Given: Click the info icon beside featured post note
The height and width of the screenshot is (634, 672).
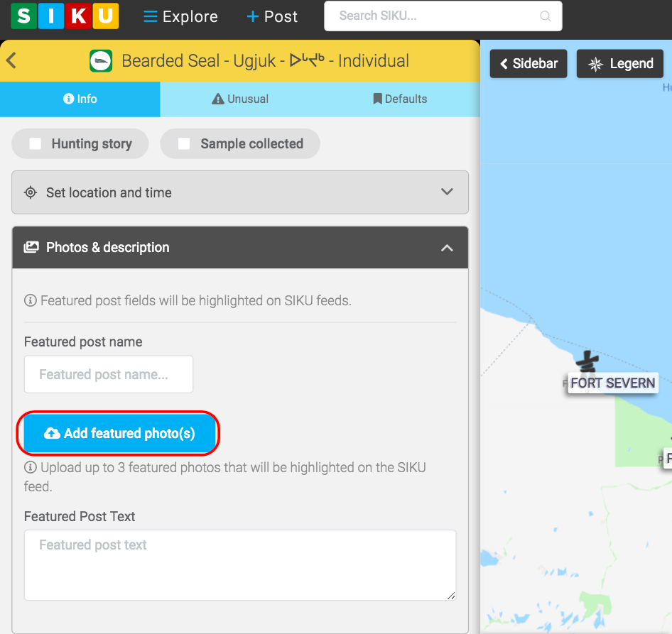Looking at the screenshot, I should (x=31, y=301).
